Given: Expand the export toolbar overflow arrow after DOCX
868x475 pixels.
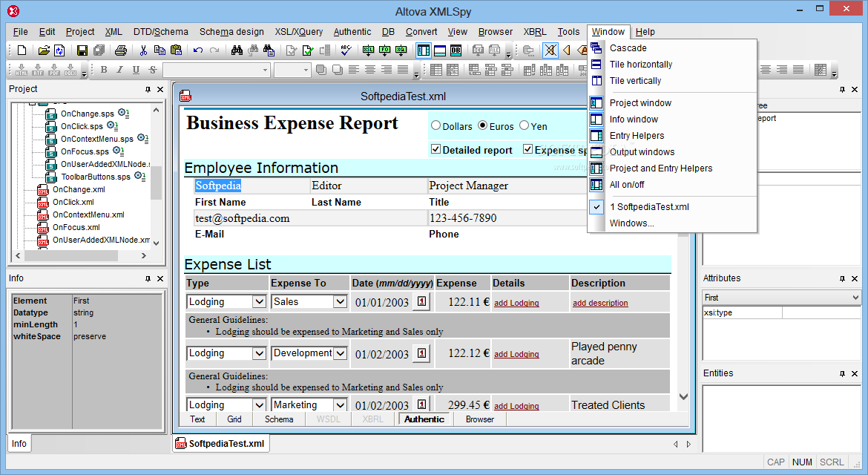Looking at the screenshot, I should pyautogui.click(x=84, y=73).
